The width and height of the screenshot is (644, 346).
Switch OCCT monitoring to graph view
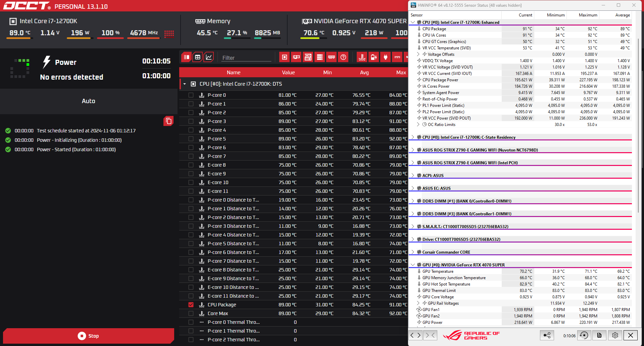209,57
